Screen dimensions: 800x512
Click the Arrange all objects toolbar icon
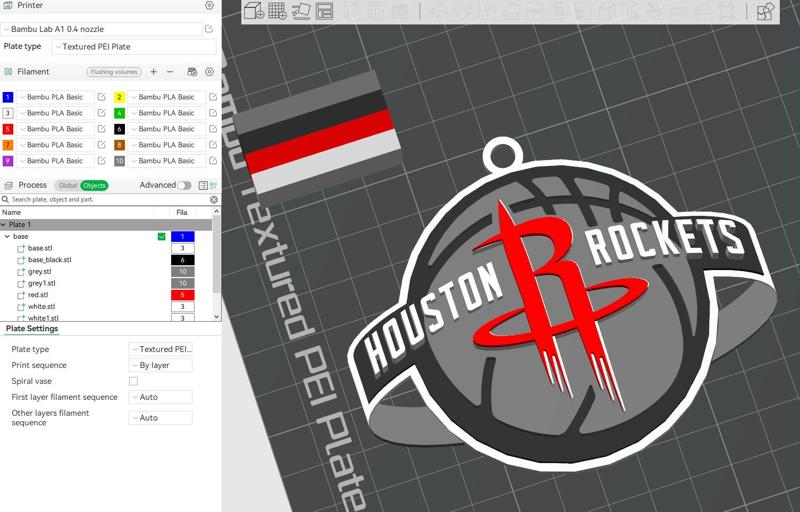click(324, 11)
